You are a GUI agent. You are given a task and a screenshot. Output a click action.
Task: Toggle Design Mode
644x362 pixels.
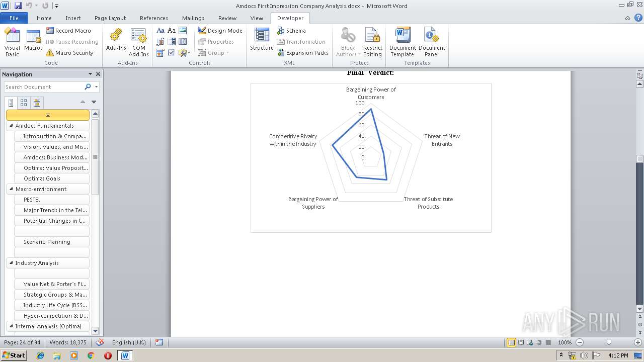coord(220,31)
